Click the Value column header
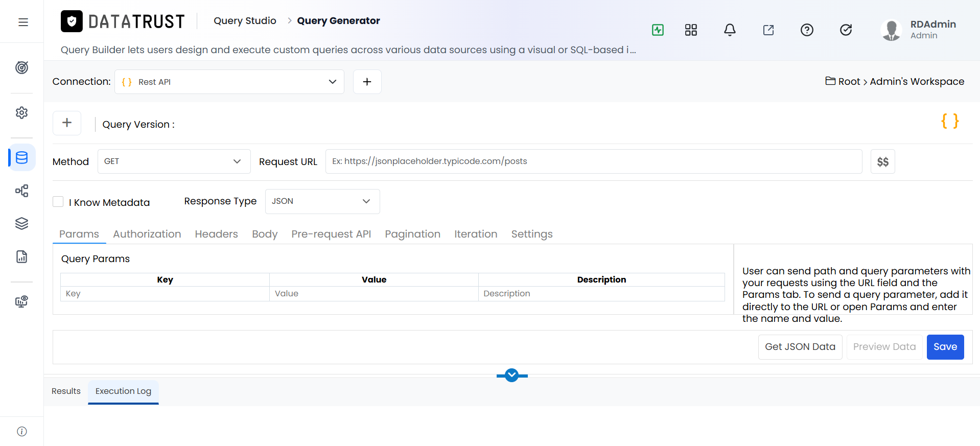 click(374, 279)
